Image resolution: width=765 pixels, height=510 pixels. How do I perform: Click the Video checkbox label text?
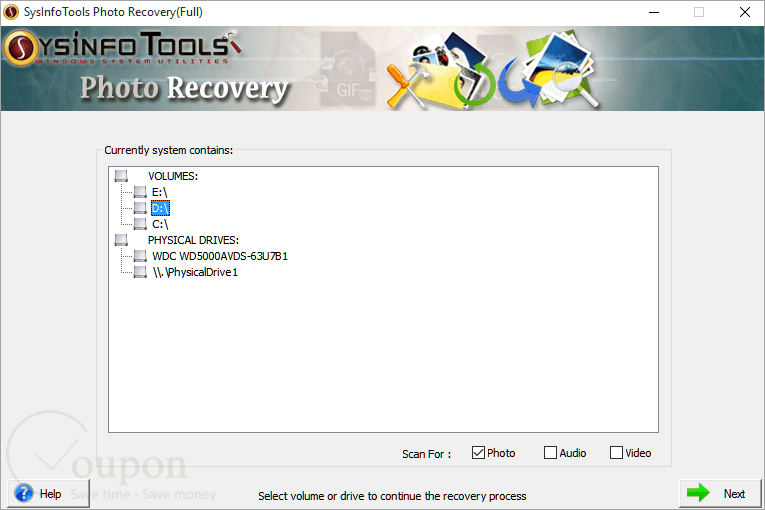(x=638, y=453)
